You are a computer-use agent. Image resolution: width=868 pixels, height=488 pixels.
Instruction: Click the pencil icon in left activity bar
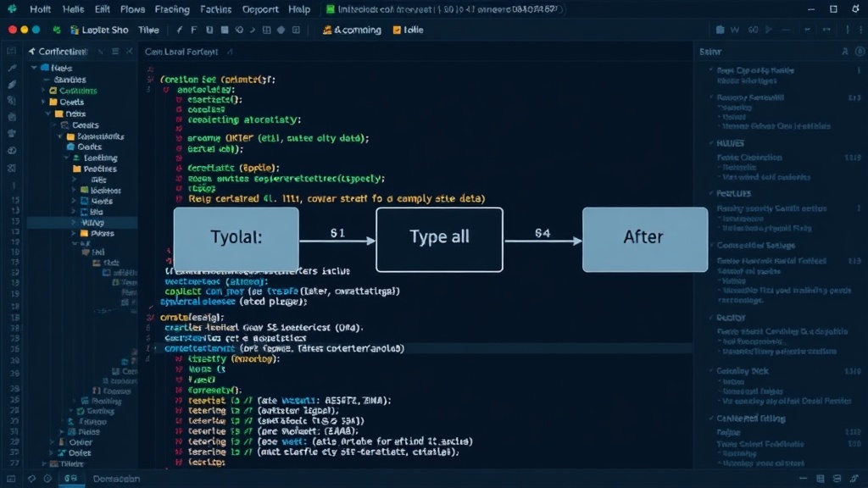[x=12, y=68]
